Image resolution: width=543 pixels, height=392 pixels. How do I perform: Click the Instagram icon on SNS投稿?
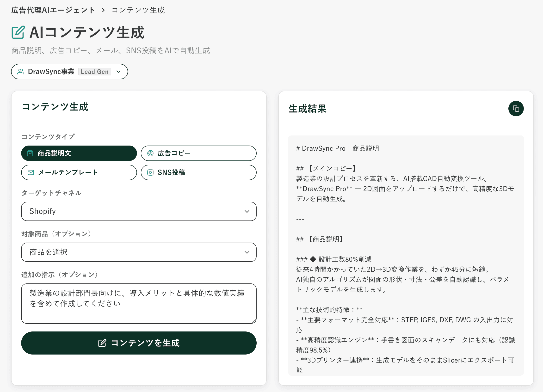[x=150, y=172]
